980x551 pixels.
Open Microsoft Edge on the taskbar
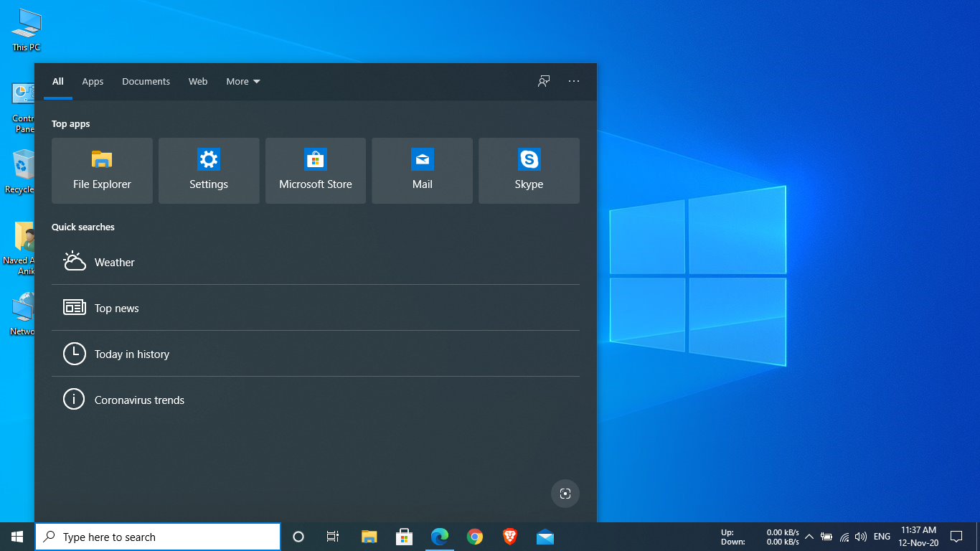click(x=439, y=537)
